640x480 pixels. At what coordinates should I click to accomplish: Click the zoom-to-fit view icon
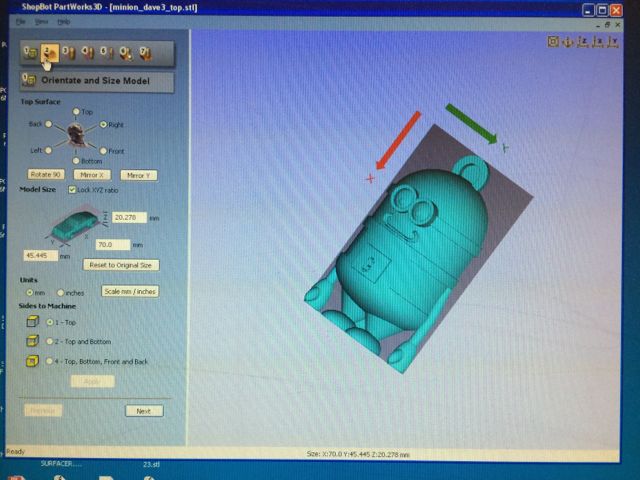[553, 41]
